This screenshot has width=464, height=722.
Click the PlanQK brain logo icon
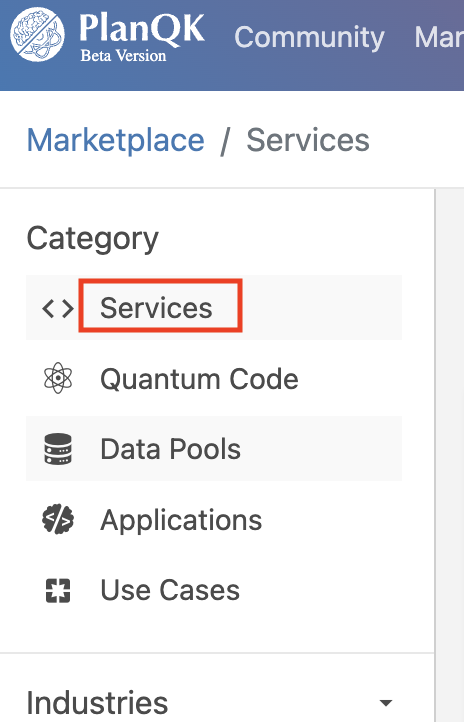pos(37,35)
